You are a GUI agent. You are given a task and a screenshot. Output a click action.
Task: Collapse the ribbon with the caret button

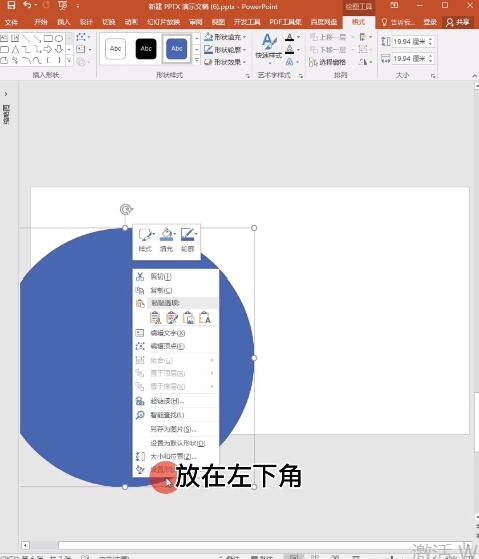(x=474, y=76)
